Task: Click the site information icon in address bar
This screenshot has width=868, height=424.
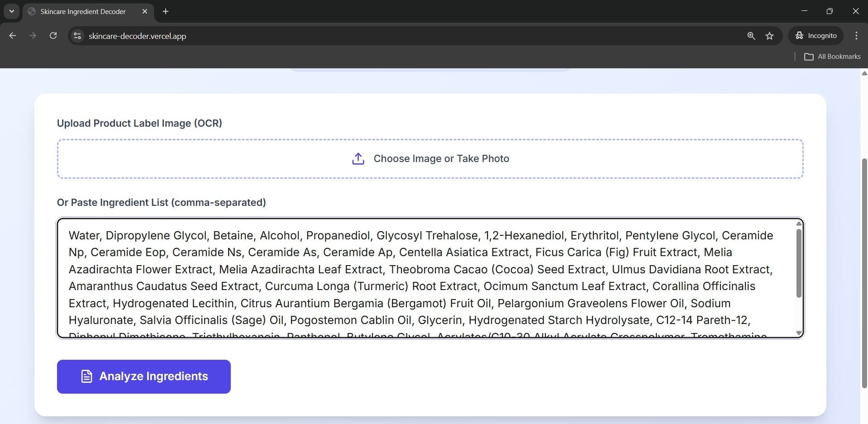Action: tap(77, 36)
